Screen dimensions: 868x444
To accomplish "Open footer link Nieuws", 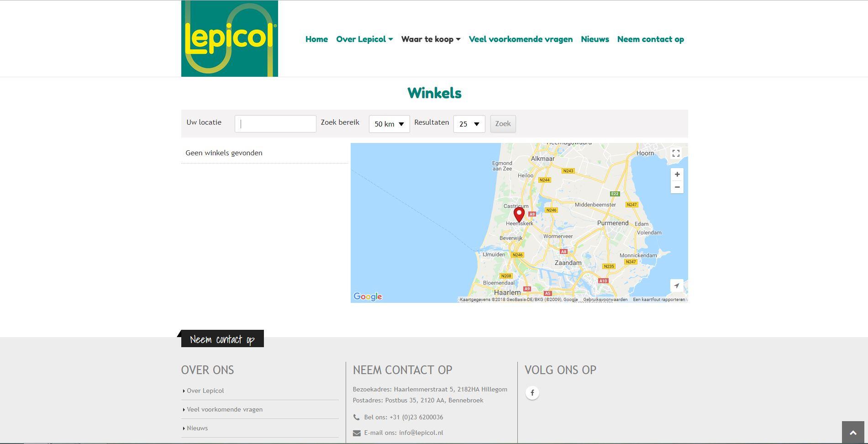I will 197,428.
